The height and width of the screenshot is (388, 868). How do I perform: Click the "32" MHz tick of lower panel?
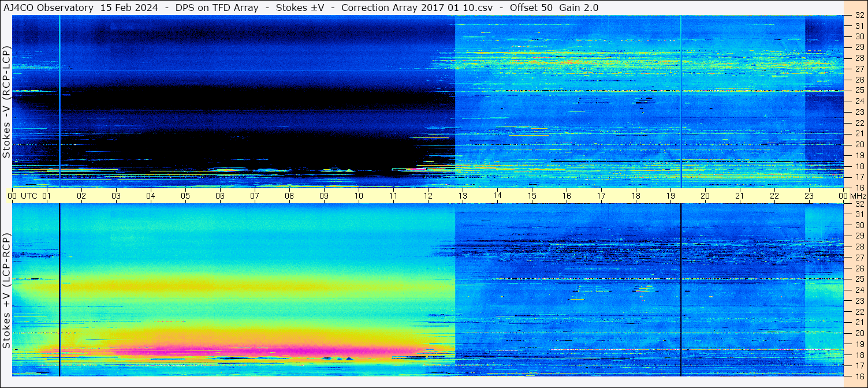[859, 204]
